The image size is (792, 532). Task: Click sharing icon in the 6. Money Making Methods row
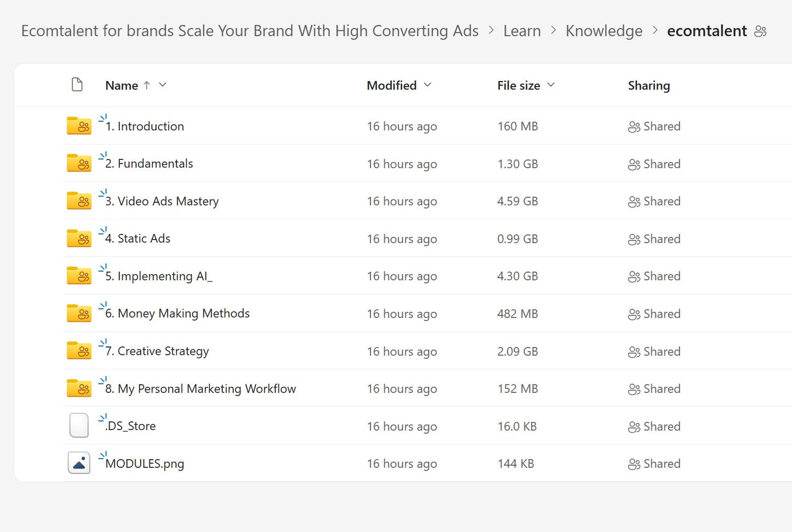tap(634, 314)
